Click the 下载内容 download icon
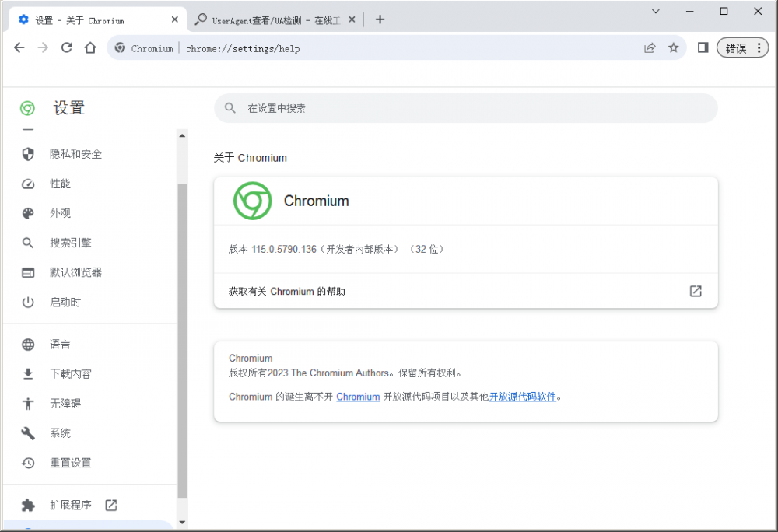Image resolution: width=778 pixels, height=532 pixels. pos(28,373)
